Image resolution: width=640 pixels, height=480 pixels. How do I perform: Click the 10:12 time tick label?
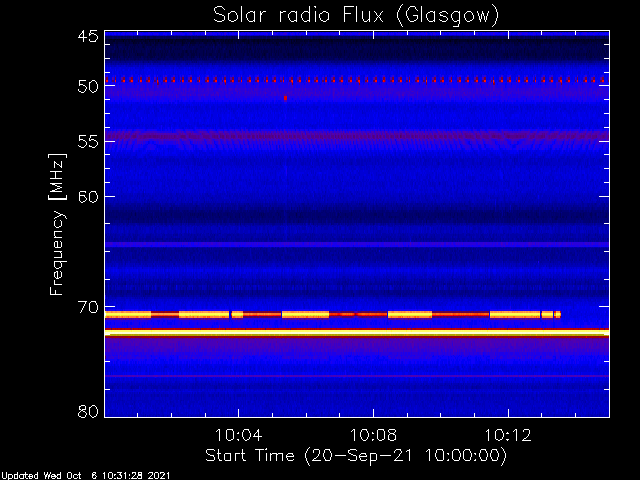pos(508,436)
